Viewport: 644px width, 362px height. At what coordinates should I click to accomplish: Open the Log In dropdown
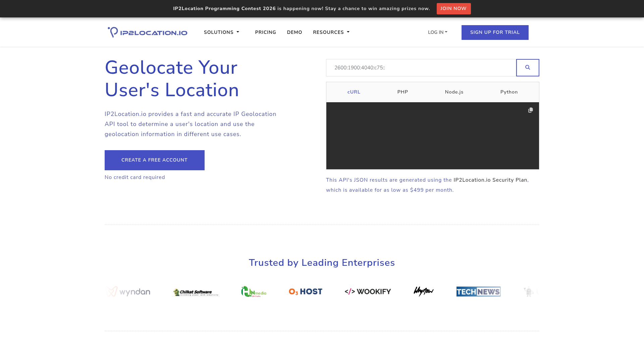tap(438, 32)
